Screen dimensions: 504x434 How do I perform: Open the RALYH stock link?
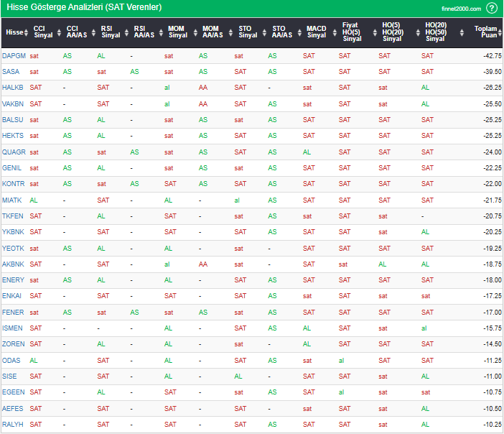[x=12, y=424]
